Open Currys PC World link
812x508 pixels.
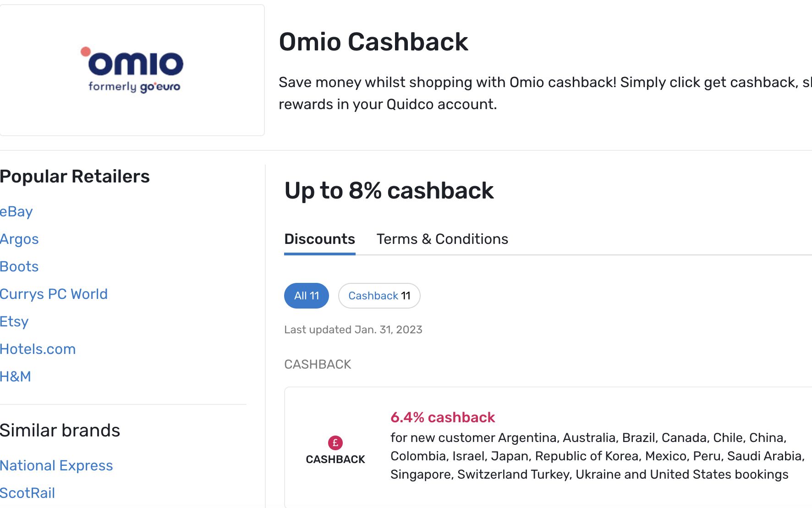54,294
